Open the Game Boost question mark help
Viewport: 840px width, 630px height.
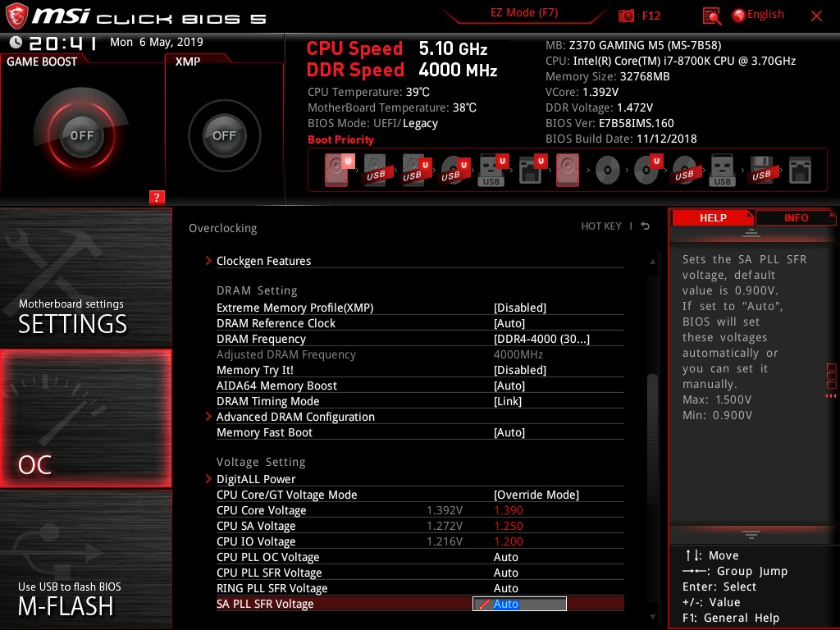click(x=157, y=197)
